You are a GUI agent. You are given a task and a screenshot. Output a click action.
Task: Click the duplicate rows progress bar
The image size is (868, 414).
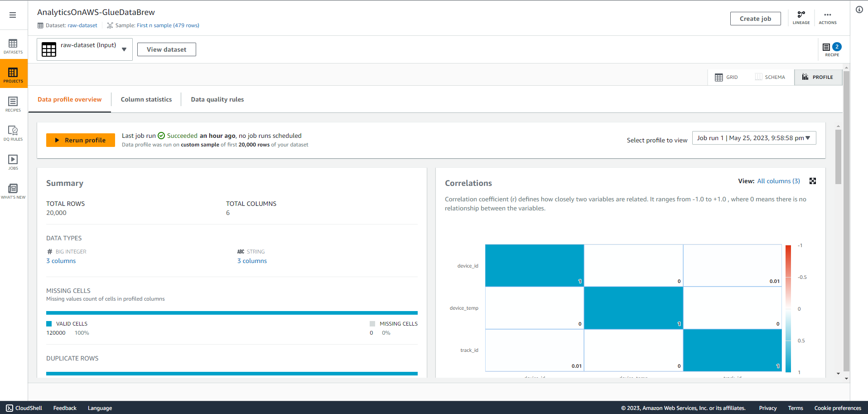coord(232,374)
